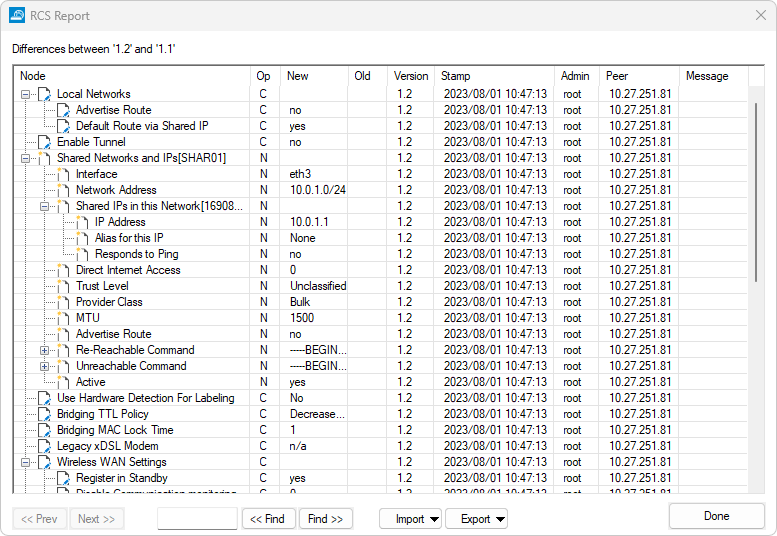Viewport: 777px width, 536px height.
Task: Click the search text input field
Action: pyautogui.click(x=197, y=519)
